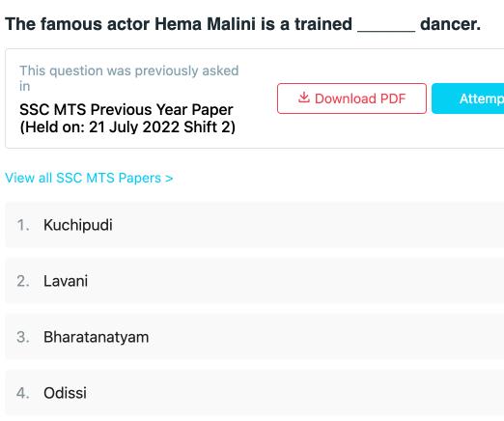Click the Download PDF button
504x421 pixels.
click(x=351, y=98)
